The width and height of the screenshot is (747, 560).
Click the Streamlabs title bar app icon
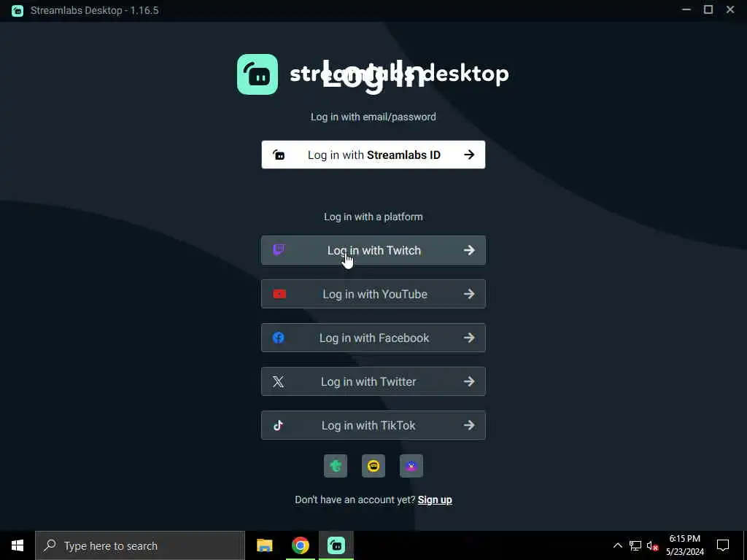(x=18, y=10)
